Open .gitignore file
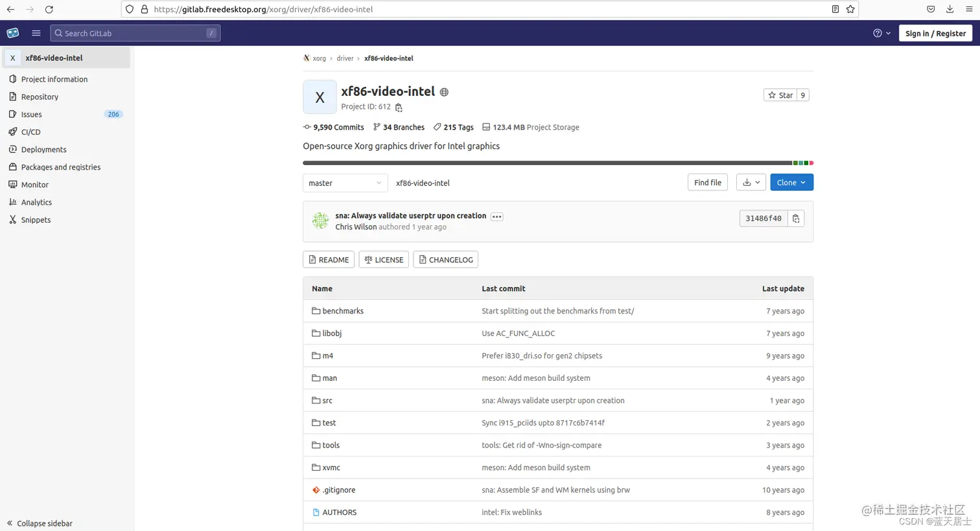Viewport: 980px width, 531px height. coord(339,490)
